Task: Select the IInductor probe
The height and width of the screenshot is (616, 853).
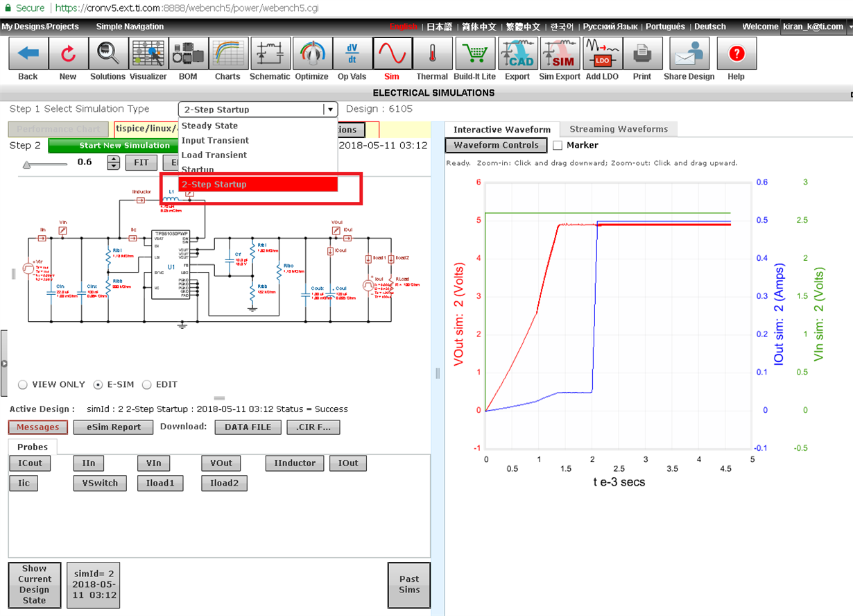Action: (295, 463)
